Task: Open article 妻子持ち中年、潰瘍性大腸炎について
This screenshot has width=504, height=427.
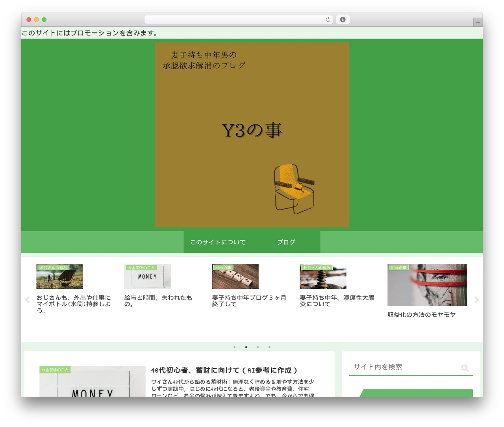Action: pyautogui.click(x=337, y=301)
